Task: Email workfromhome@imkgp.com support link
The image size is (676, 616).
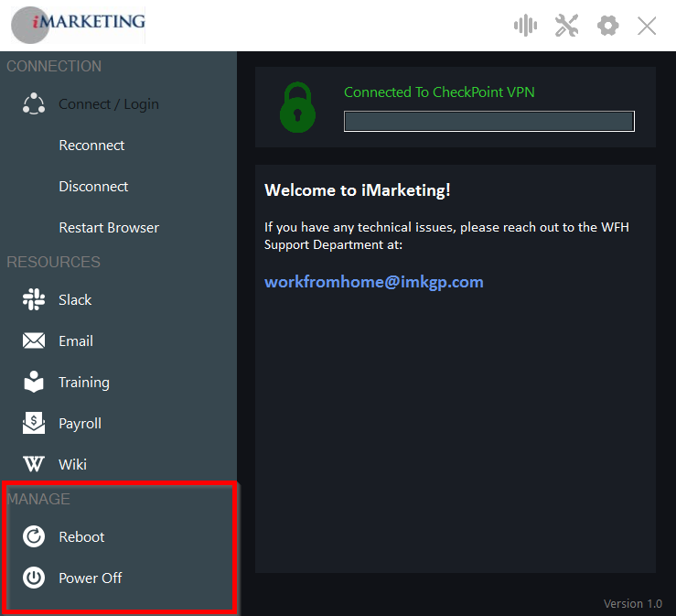Action: click(x=373, y=282)
